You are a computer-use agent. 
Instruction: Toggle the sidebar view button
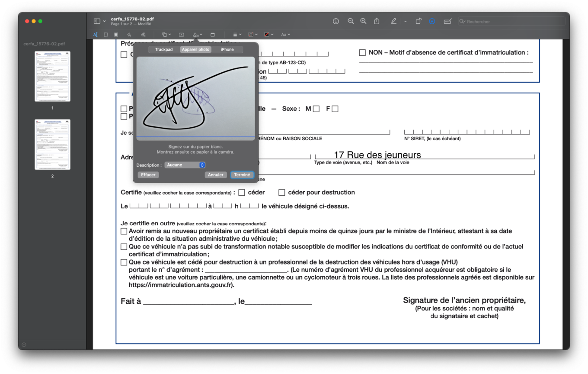coord(97,21)
